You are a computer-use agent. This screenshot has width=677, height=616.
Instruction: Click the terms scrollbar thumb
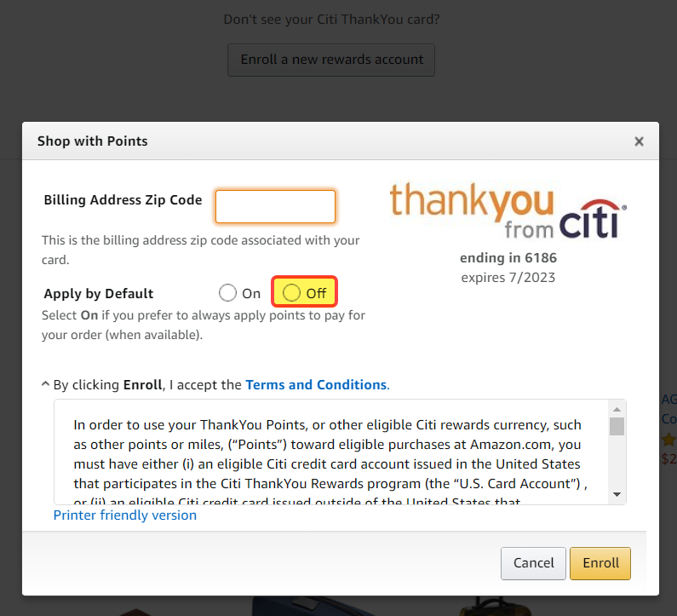[x=617, y=426]
